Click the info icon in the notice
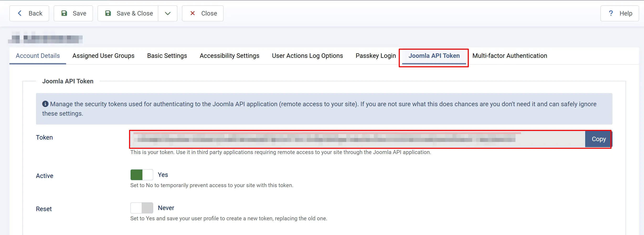The width and height of the screenshot is (644, 235). 45,104
